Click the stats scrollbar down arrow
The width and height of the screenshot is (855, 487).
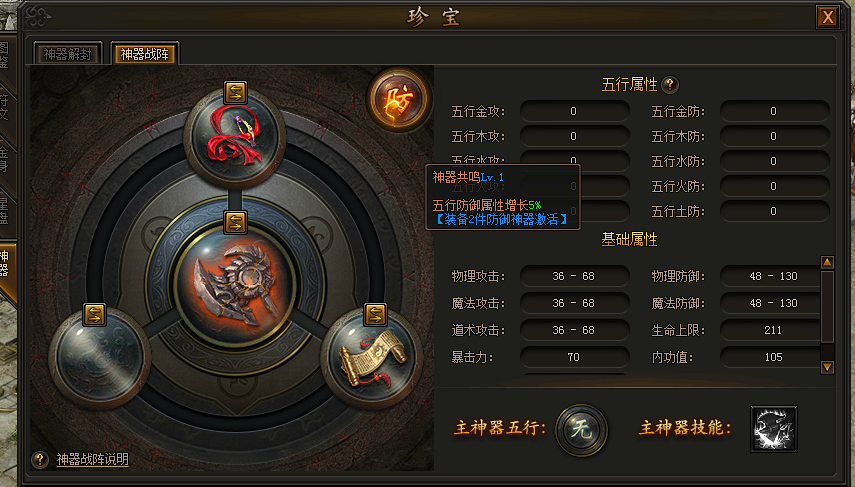[827, 367]
